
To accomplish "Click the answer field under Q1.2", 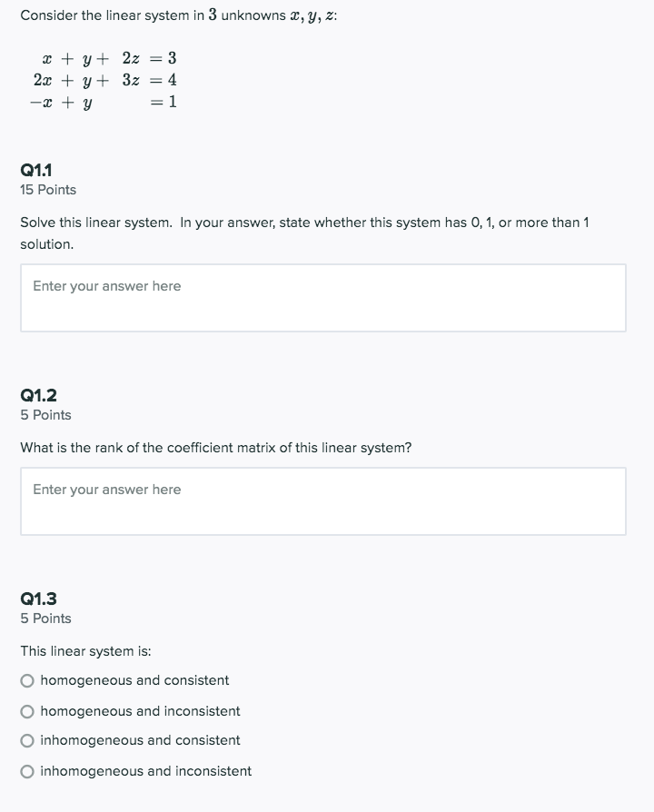I will [x=322, y=500].
